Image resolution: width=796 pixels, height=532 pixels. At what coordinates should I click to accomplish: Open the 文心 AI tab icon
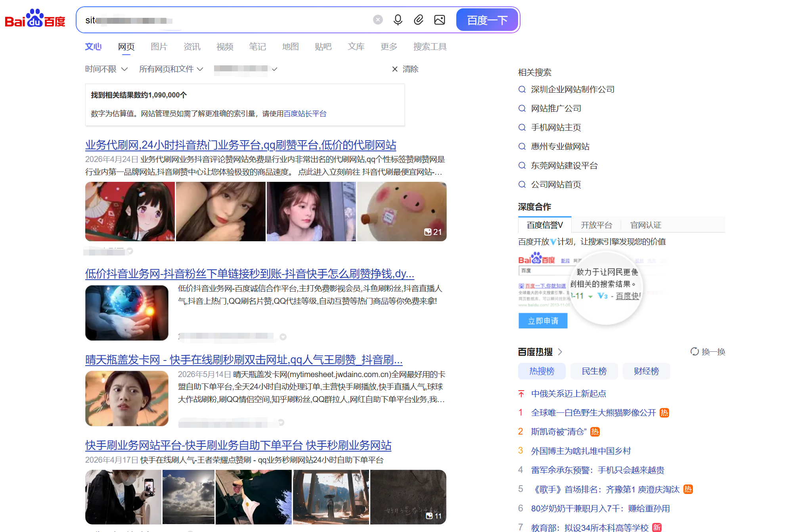pyautogui.click(x=93, y=47)
